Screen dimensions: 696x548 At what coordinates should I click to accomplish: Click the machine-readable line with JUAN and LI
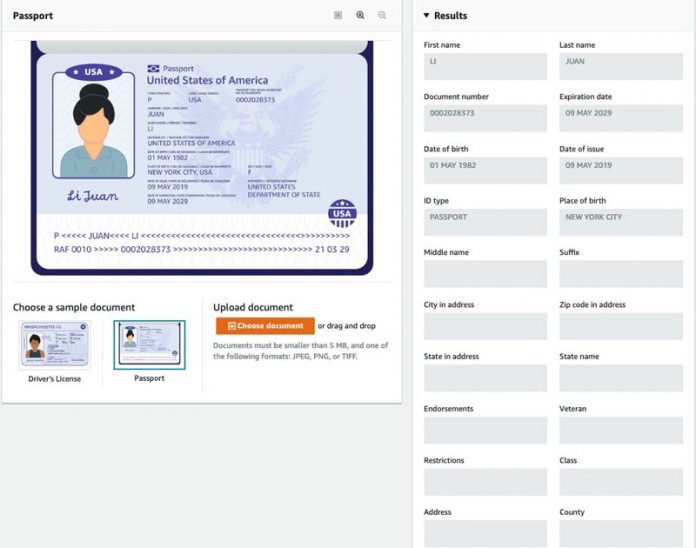pos(202,236)
